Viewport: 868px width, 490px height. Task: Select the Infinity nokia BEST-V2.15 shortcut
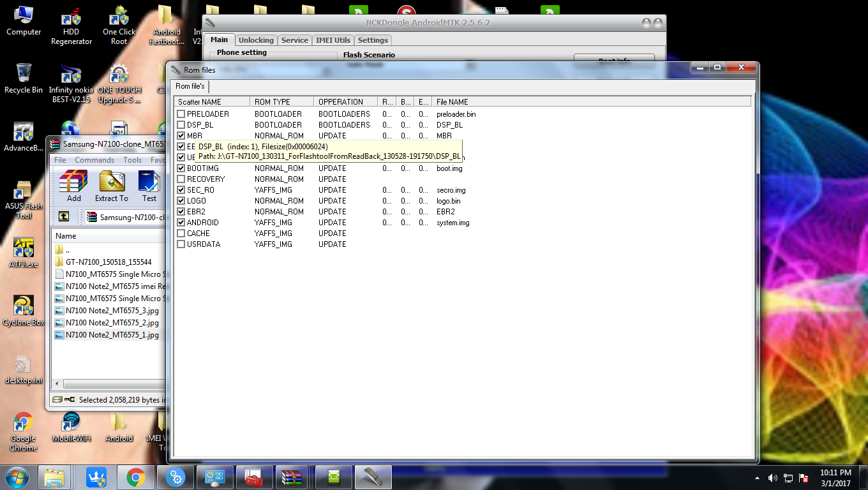(70, 83)
